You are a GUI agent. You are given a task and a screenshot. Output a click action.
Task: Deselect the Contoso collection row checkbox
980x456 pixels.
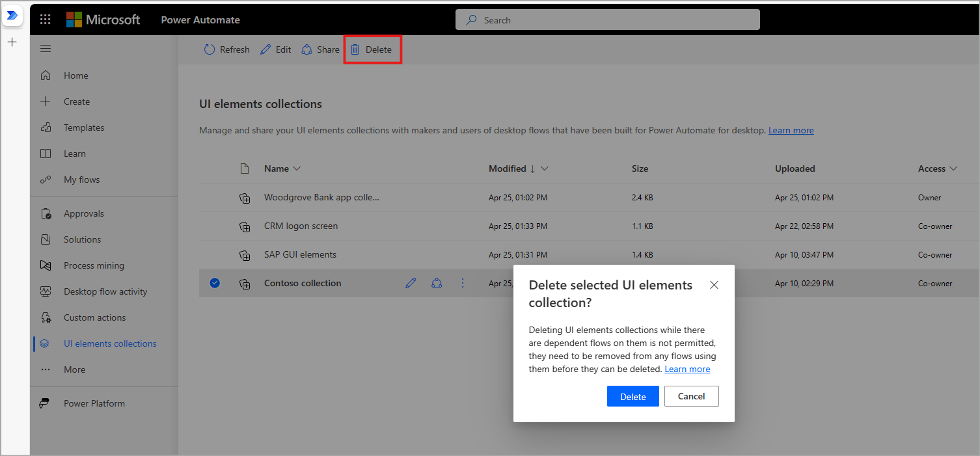click(x=215, y=283)
